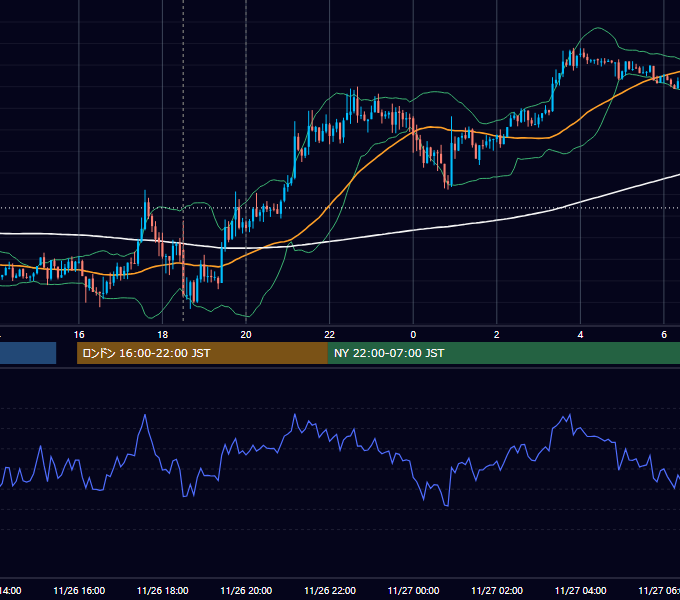Click the 11/26 16:00 date label
This screenshot has width=680, height=600.
79,591
